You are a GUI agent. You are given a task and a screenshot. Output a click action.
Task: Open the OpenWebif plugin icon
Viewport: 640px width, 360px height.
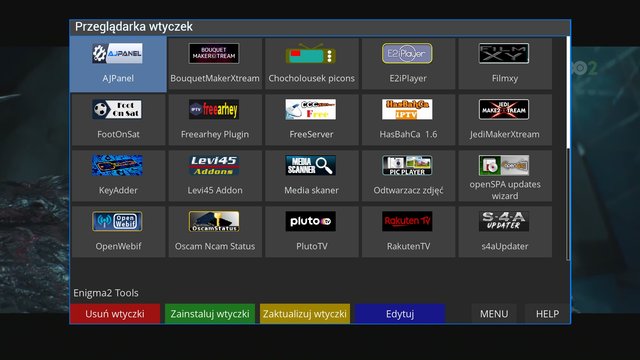pos(118,221)
